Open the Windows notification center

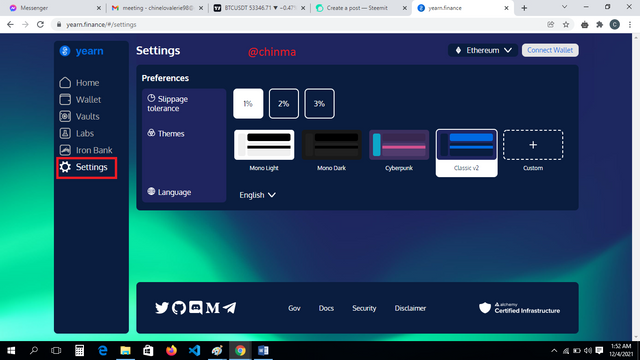coord(599,351)
